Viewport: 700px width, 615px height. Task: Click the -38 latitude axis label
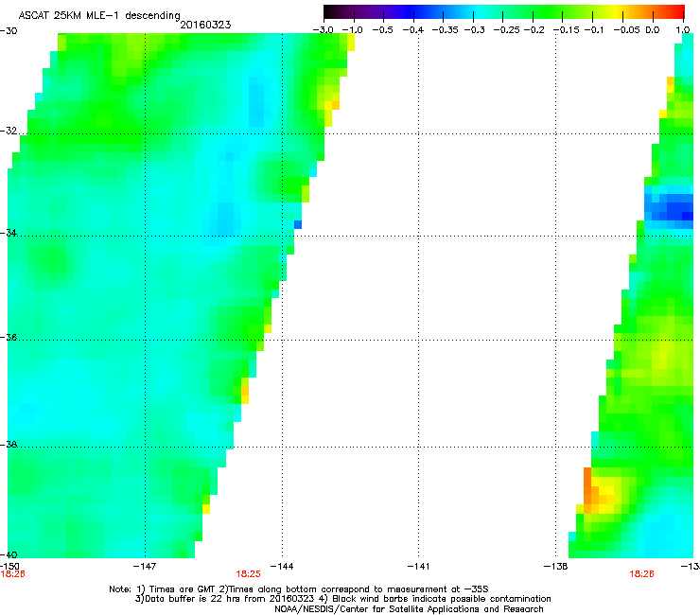pos(9,445)
